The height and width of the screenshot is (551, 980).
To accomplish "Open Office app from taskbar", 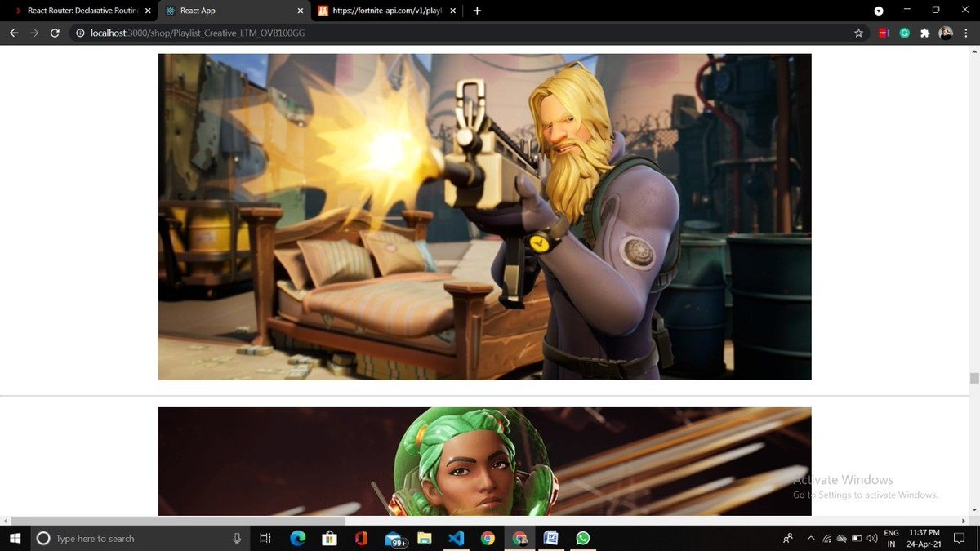I will (x=361, y=538).
